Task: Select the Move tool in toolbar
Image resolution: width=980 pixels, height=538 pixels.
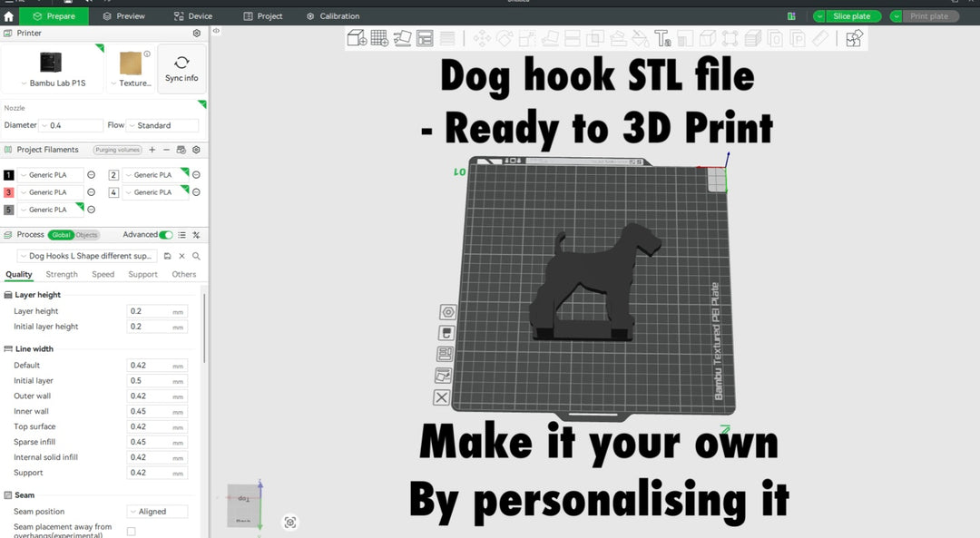Action: click(x=482, y=39)
